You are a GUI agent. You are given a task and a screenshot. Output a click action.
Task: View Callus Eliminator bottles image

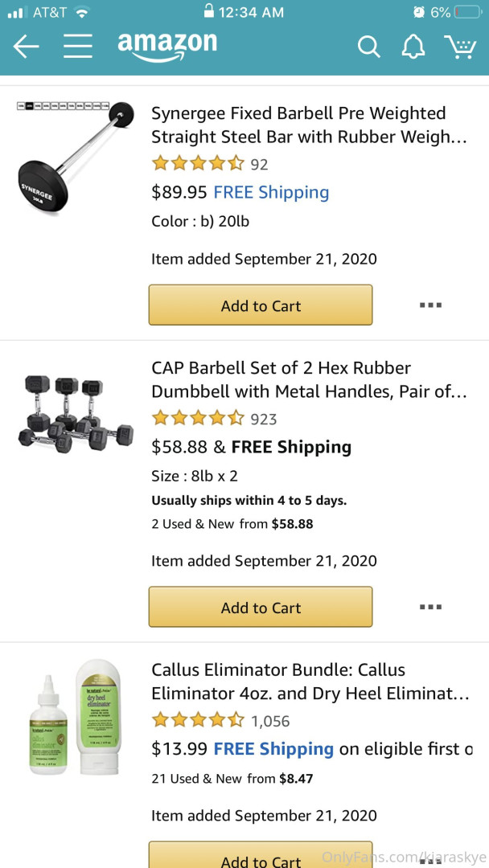(x=74, y=717)
